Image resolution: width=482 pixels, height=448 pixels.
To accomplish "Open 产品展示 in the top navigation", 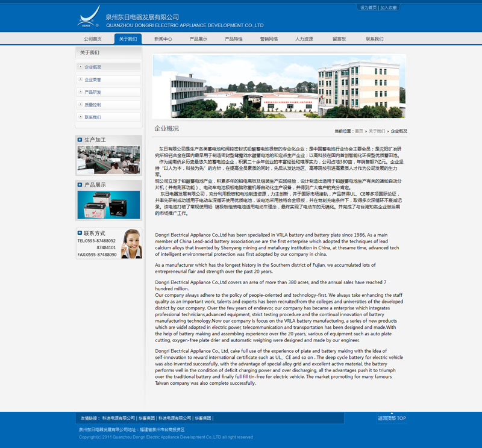I will click(198, 39).
